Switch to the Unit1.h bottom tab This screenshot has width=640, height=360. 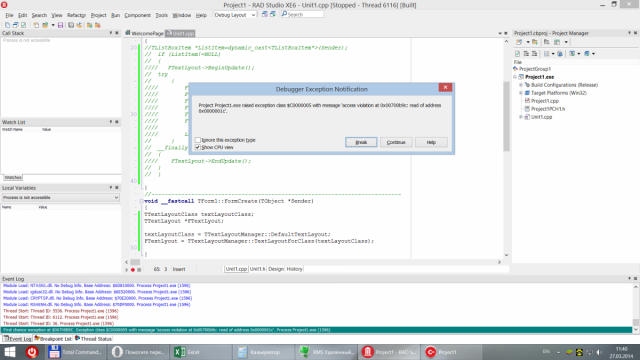tap(258, 269)
